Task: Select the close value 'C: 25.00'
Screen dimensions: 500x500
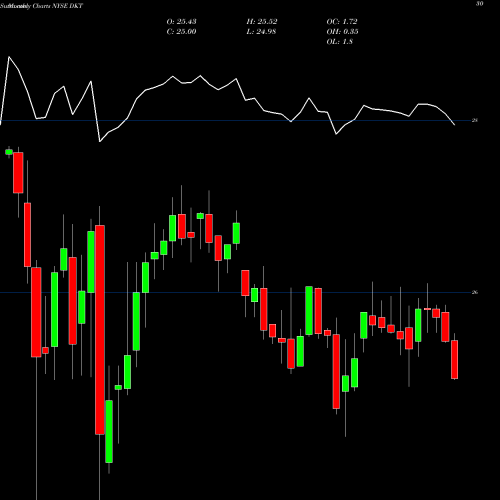Action: [181, 32]
